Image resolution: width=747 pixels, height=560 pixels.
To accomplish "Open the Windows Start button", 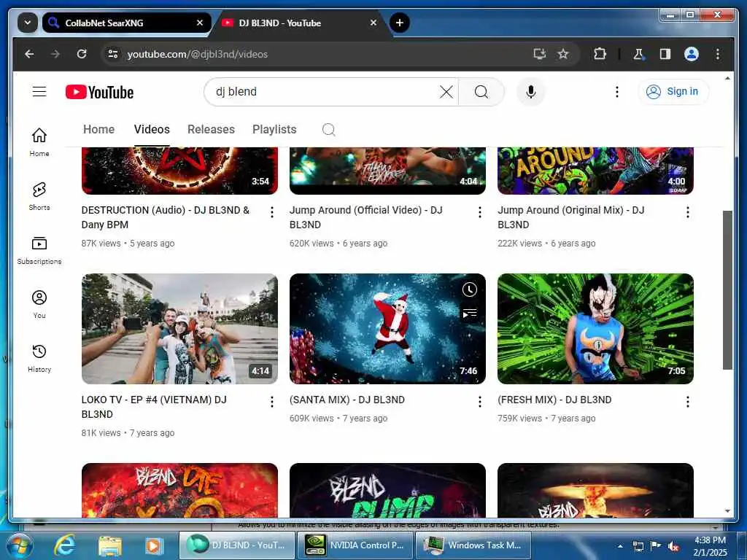I will (x=19, y=545).
